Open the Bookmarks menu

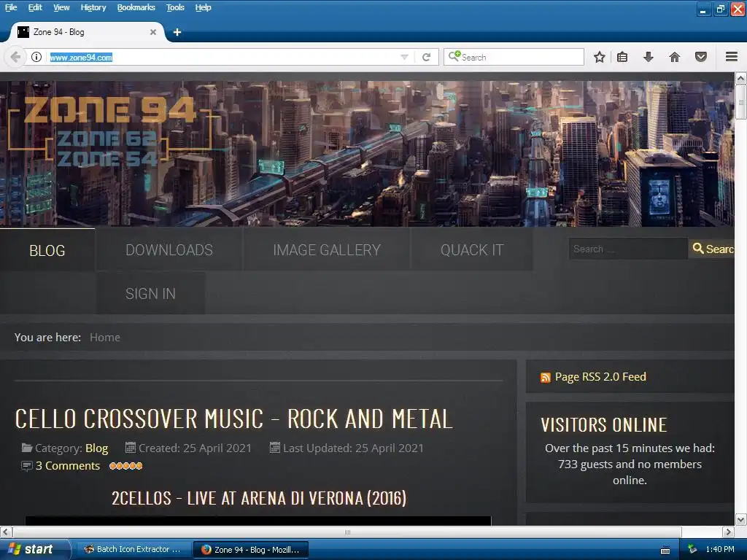tap(136, 7)
